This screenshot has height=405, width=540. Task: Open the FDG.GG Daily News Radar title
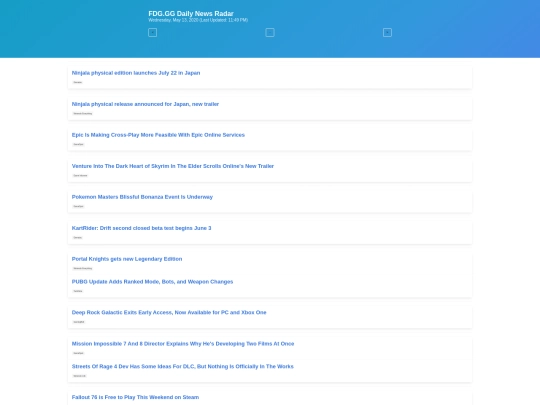[191, 13]
